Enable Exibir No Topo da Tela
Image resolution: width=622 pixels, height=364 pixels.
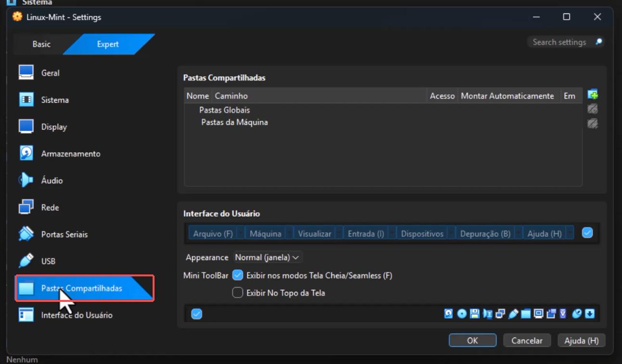[x=237, y=292]
